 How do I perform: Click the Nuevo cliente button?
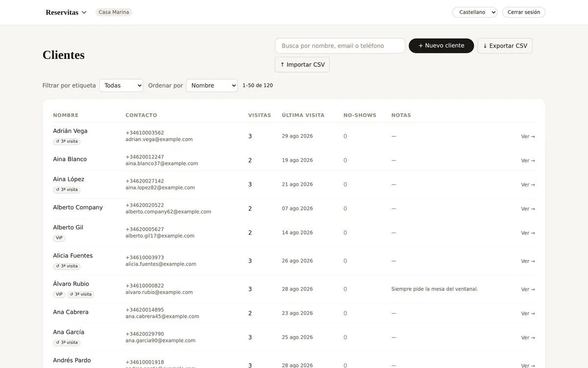441,46
